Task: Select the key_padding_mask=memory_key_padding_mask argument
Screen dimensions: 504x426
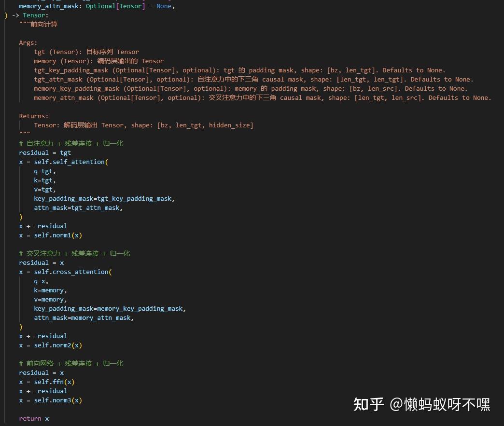Action: coord(109,308)
